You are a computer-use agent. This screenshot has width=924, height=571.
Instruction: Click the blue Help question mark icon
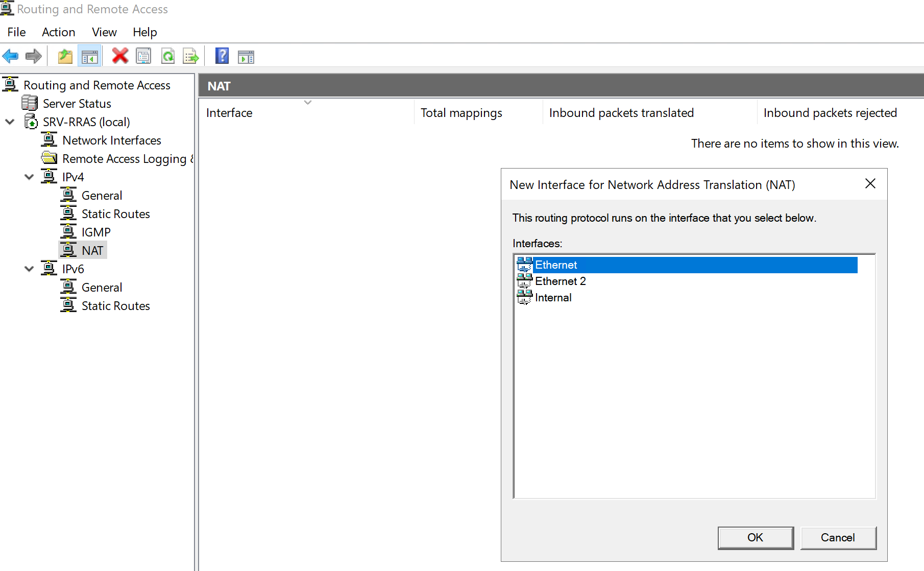[x=222, y=56]
